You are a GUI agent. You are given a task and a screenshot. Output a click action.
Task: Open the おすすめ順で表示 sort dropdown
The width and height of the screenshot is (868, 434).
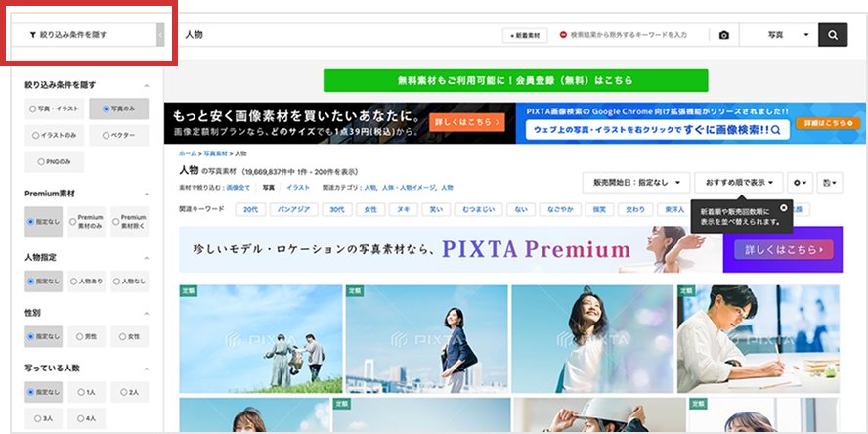[x=738, y=183]
